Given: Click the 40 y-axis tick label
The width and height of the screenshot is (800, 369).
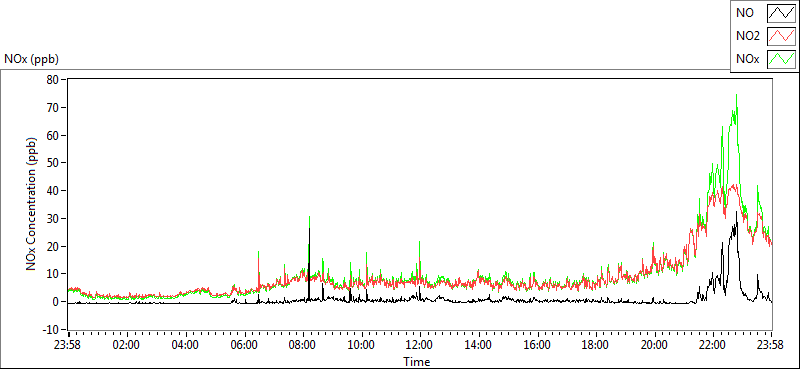Looking at the screenshot, I should pos(53,191).
